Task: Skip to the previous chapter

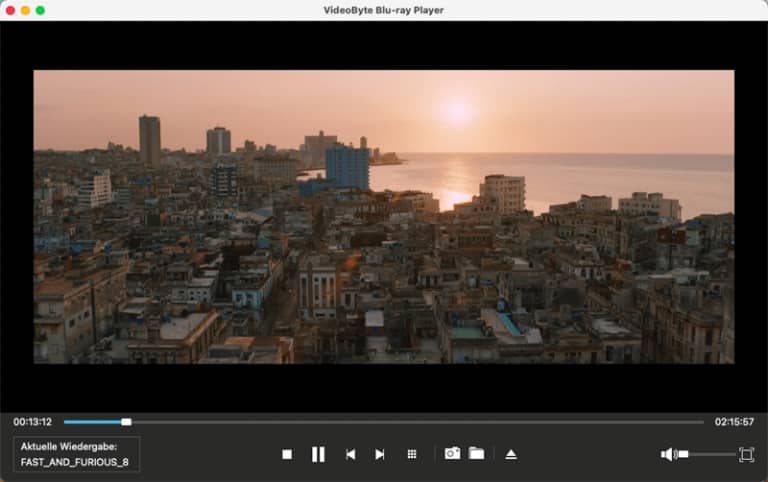Action: 350,454
